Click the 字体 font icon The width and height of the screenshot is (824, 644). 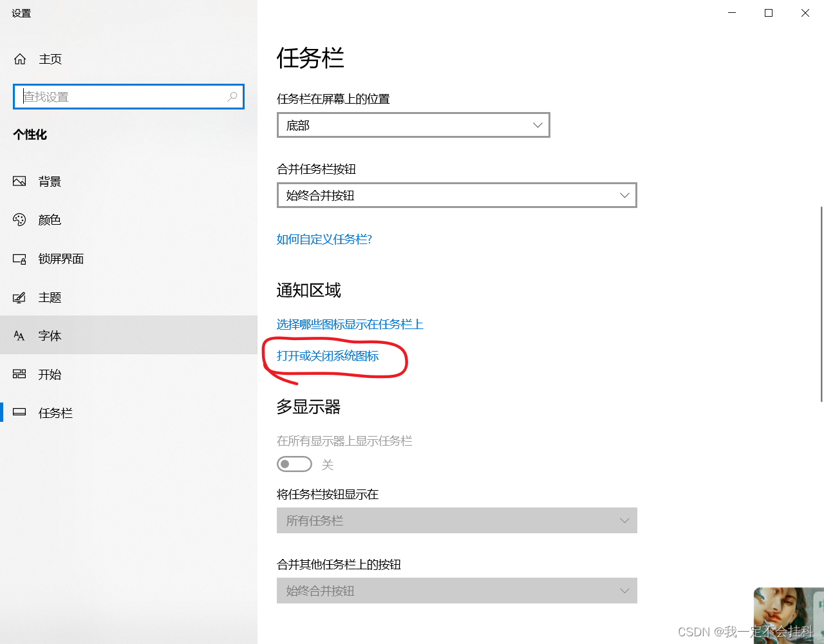click(19, 336)
